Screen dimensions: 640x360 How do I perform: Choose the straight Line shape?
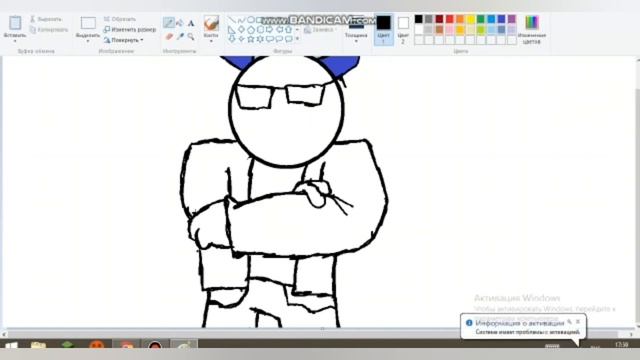point(231,20)
